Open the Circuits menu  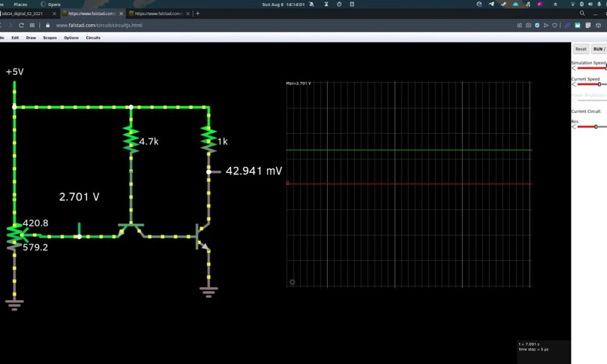click(93, 38)
